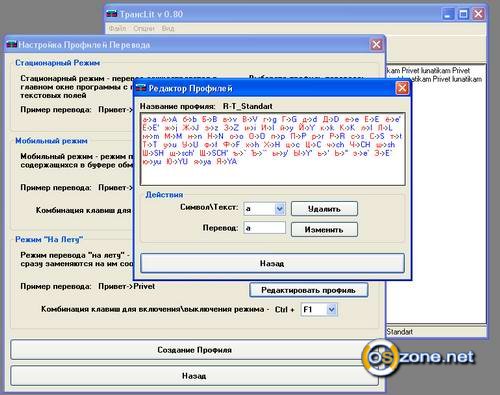The image size is (500, 395).
Task: Click the Изменить button
Action: pos(324,230)
